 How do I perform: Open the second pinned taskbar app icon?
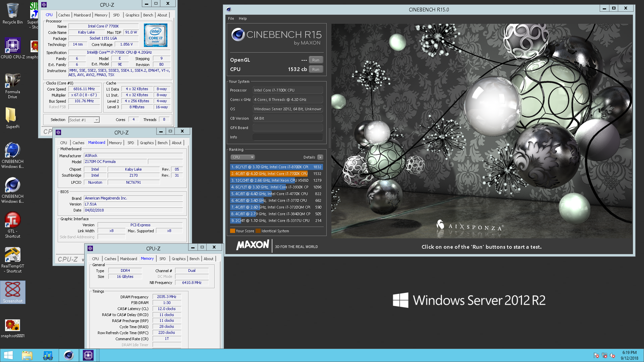pos(48,355)
